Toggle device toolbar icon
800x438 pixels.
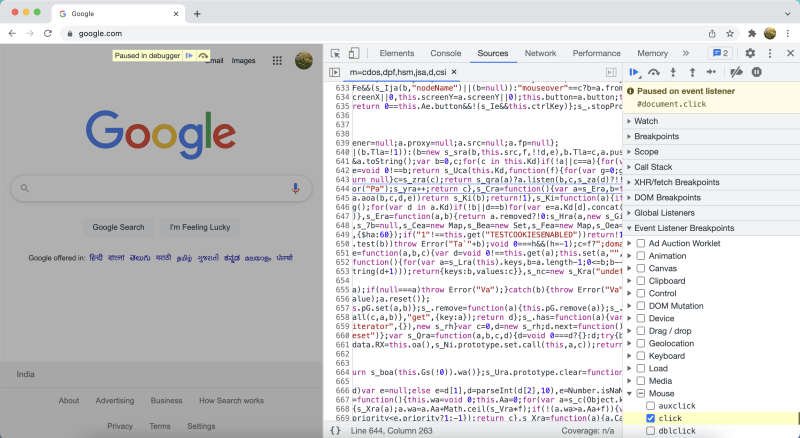(x=354, y=53)
